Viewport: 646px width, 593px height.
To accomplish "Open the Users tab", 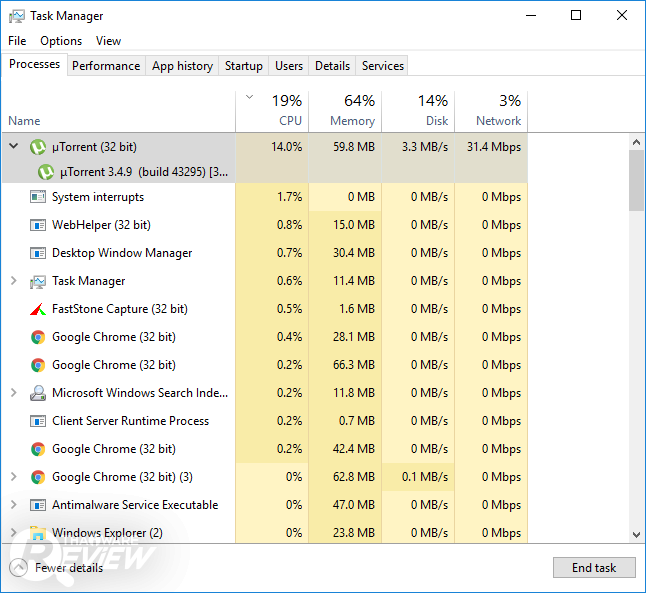I will tap(289, 66).
